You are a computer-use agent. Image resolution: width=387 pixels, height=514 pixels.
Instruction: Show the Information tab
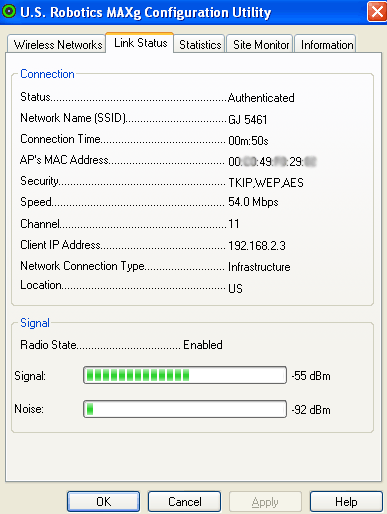[326, 44]
